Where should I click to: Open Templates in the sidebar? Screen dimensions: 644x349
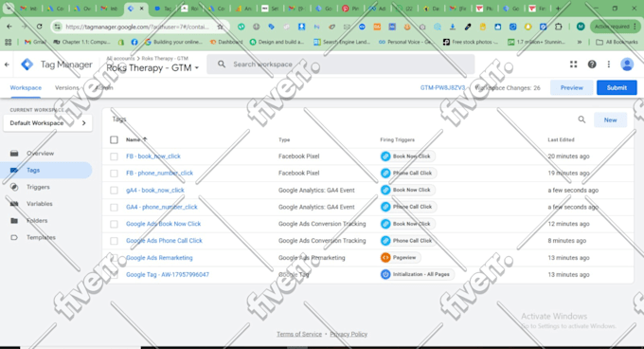41,238
